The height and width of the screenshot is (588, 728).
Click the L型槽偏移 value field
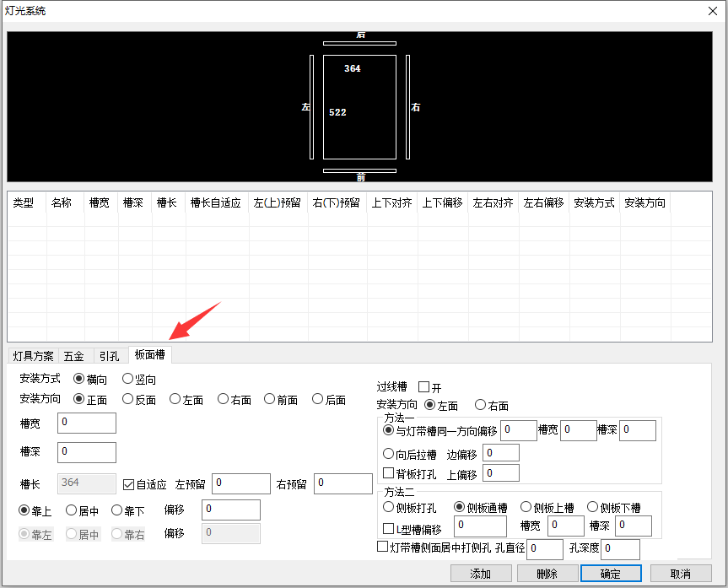[480, 526]
